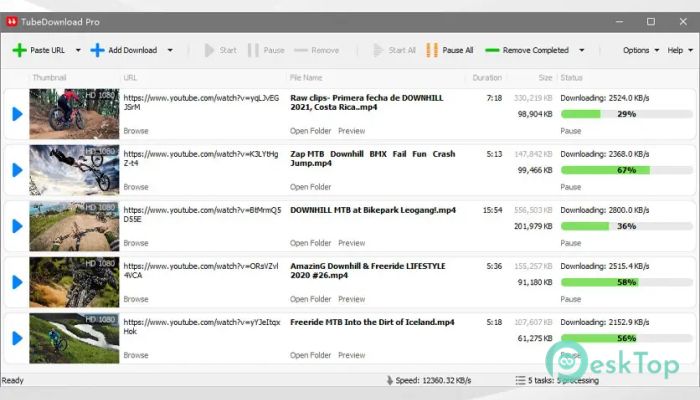Click the Start All arrow icon
The width and height of the screenshot is (700, 400).
378,50
